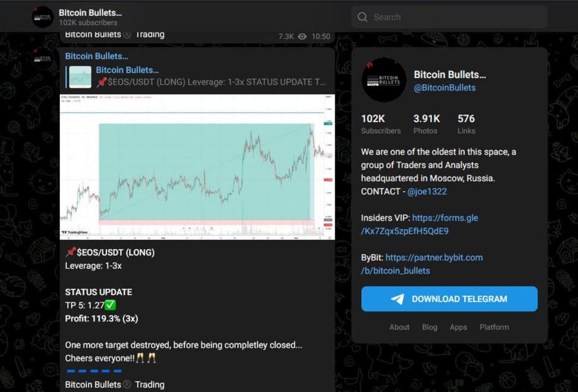Click the forwarded Bitcoin Bullets reply title
The image size is (578, 392).
click(x=127, y=70)
